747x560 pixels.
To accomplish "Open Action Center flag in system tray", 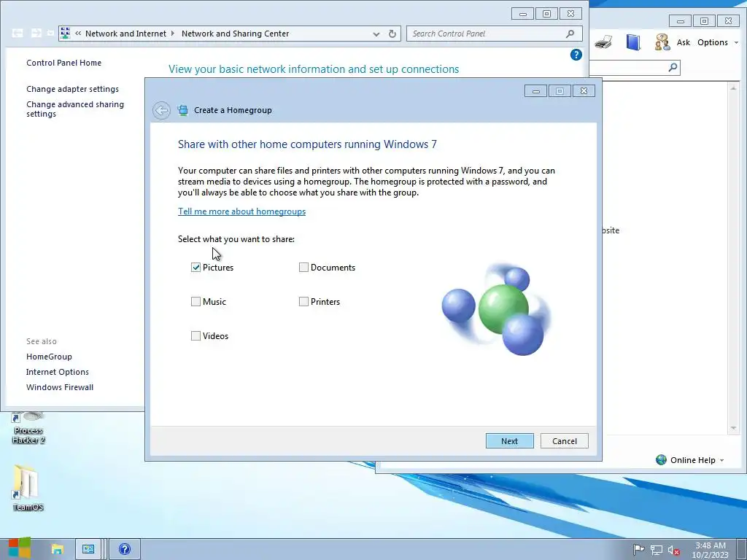I will (638, 550).
